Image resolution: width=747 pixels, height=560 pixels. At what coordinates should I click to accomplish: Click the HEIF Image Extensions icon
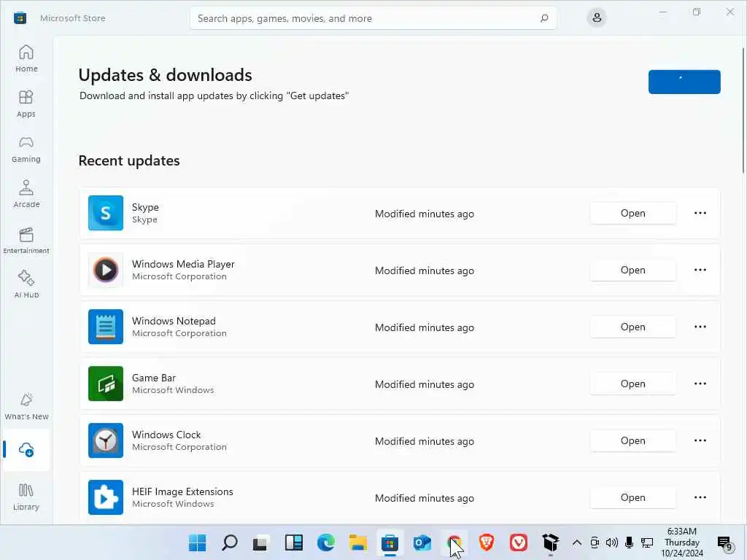pos(106,497)
